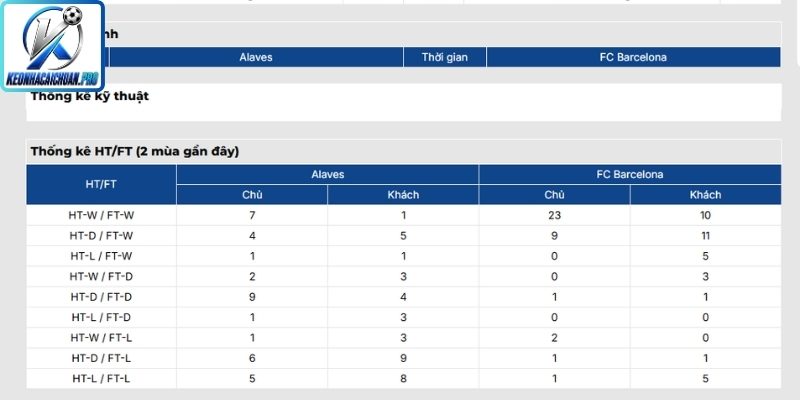
Task: Click the Thời gian column header
Action: pyautogui.click(x=444, y=57)
